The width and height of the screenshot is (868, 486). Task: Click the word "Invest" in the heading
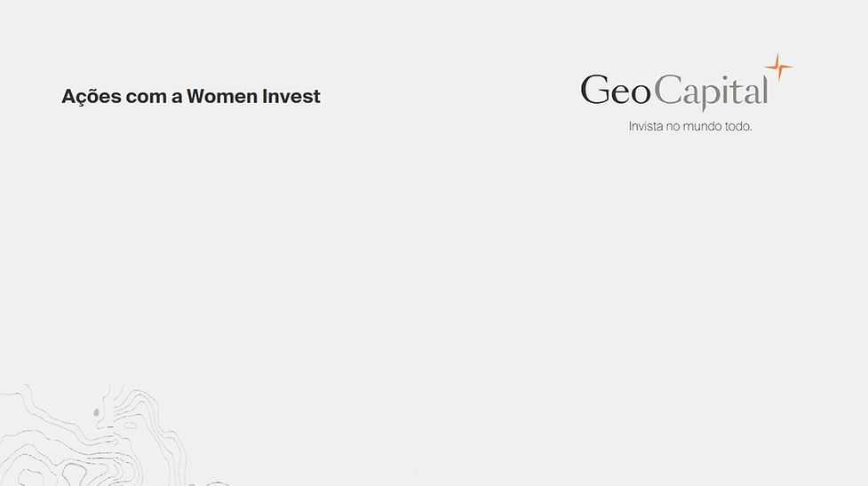[x=291, y=97]
